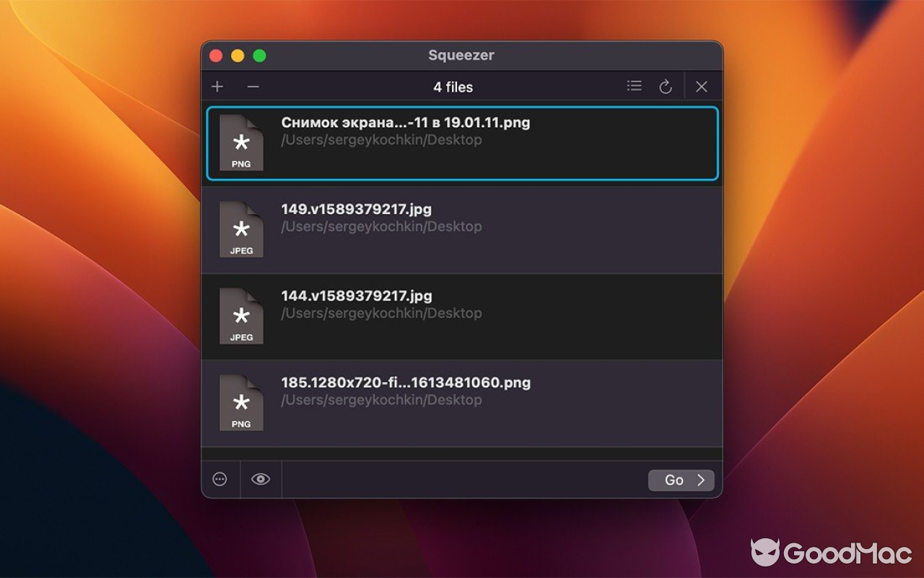The height and width of the screenshot is (578, 924).
Task: Click the add files plus icon
Action: click(217, 86)
